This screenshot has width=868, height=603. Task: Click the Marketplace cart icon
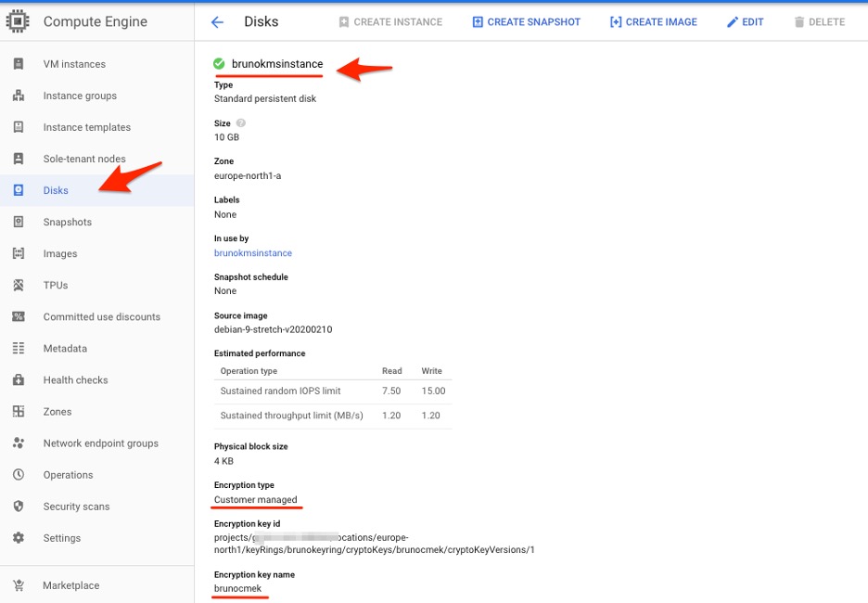19,585
